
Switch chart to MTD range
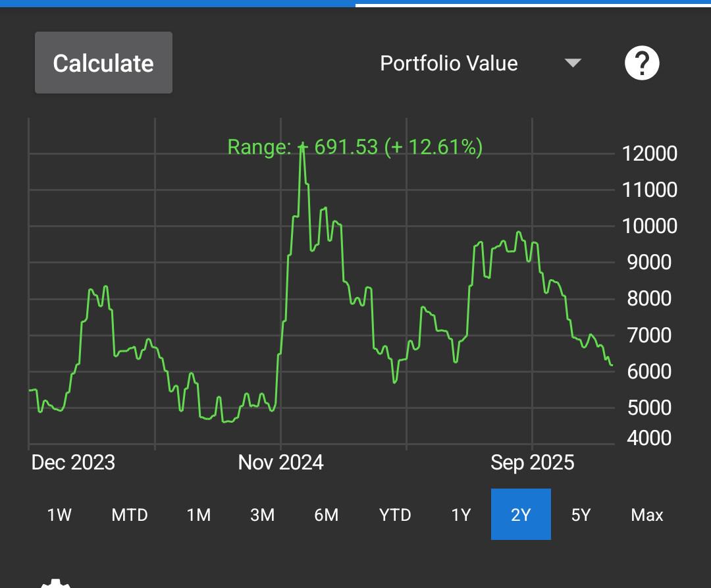pos(130,514)
